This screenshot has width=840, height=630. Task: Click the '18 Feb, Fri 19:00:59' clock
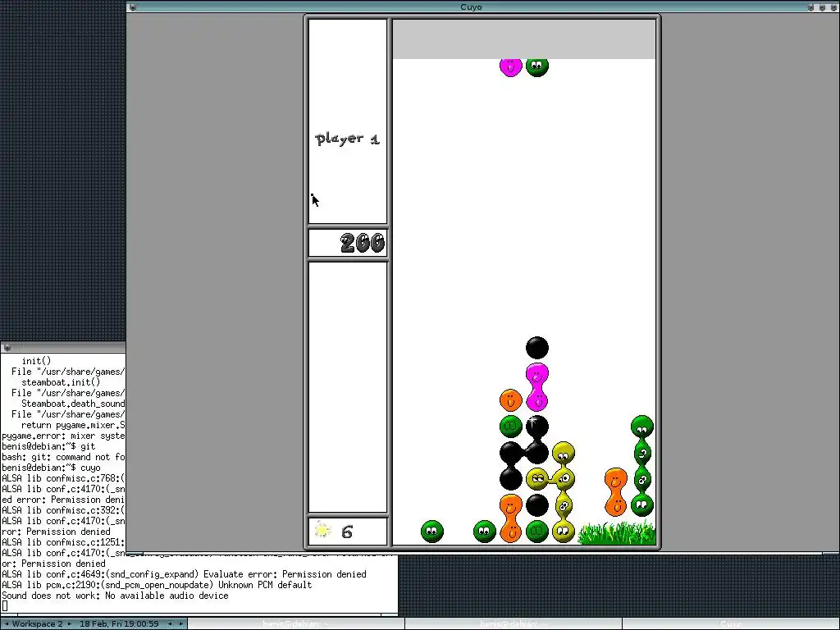click(119, 623)
